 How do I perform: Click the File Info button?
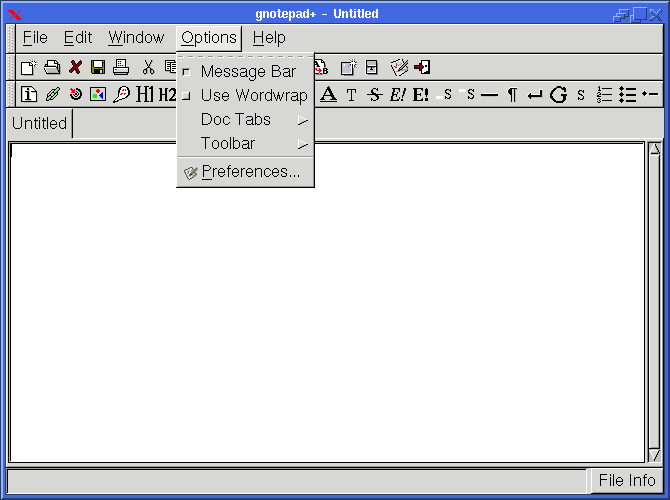pyautogui.click(x=627, y=480)
